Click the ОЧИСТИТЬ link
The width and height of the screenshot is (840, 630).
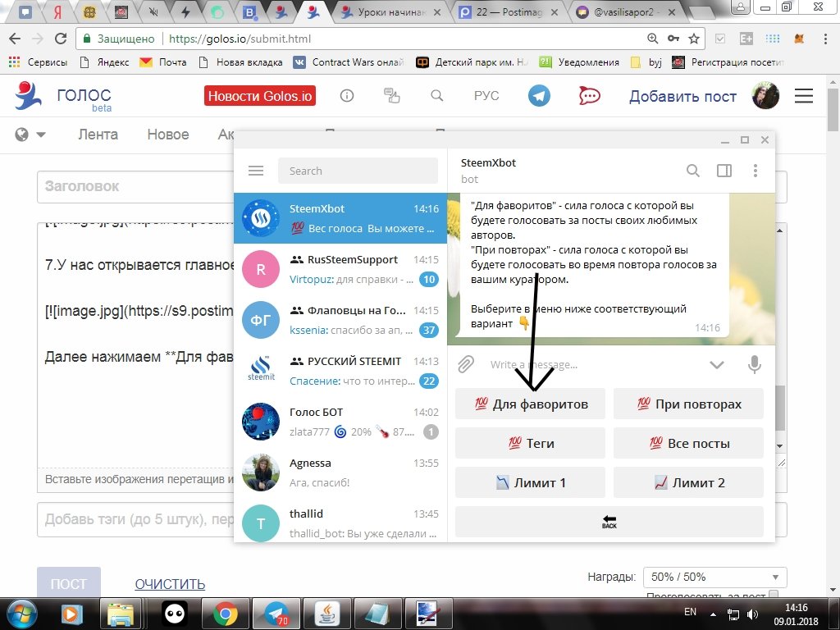pyautogui.click(x=170, y=584)
